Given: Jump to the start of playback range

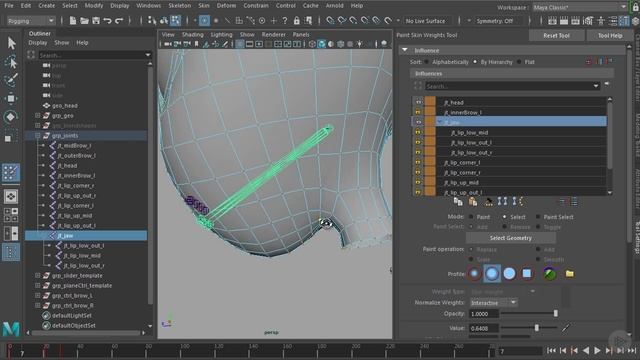Looking at the screenshot, I should [551, 350].
